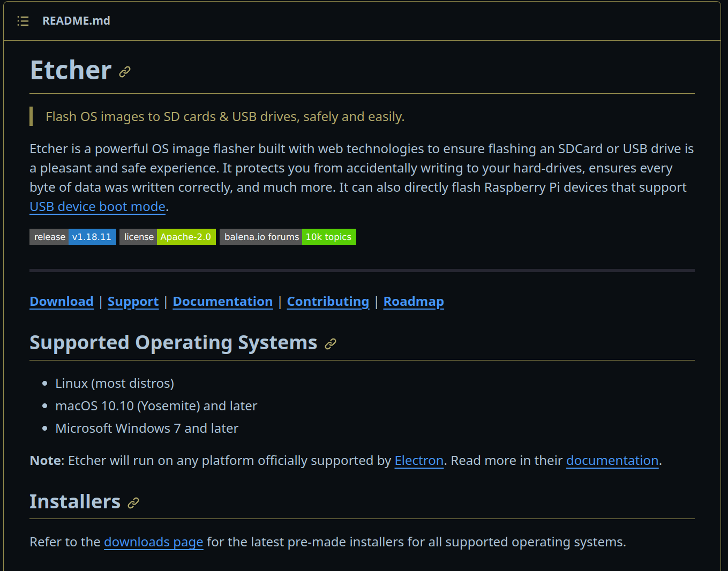Click the Supported Operating Systems heading
Screen dimensions: 728x571
click(174, 343)
